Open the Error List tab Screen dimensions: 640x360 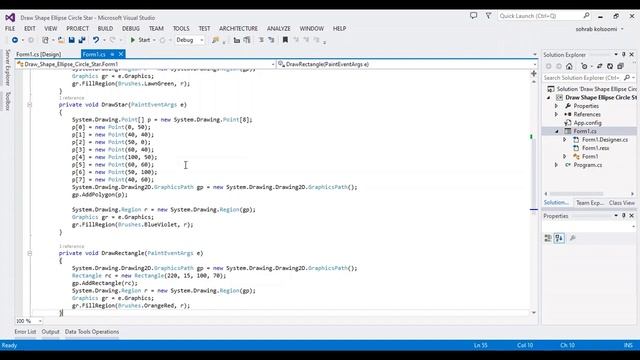coord(25,332)
